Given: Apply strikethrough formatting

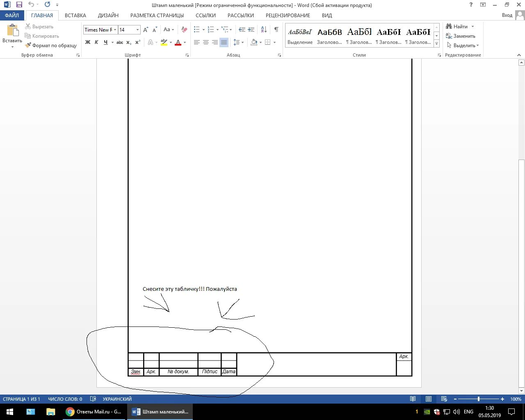Looking at the screenshot, I should (x=120, y=42).
